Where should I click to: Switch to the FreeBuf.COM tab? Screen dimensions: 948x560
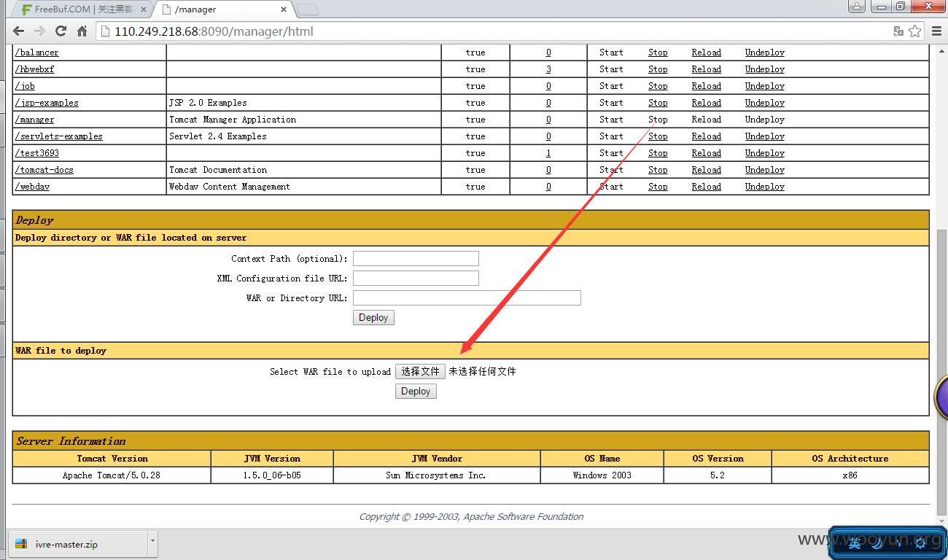(x=83, y=9)
